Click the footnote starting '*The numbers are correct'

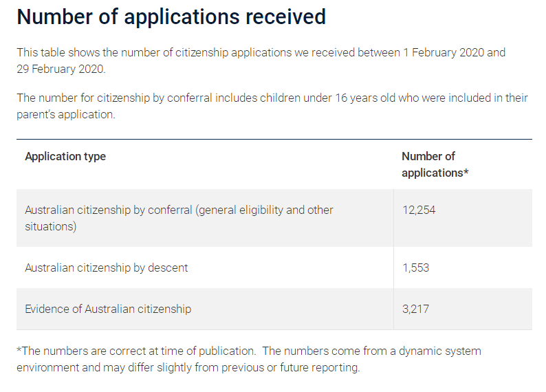click(249, 359)
